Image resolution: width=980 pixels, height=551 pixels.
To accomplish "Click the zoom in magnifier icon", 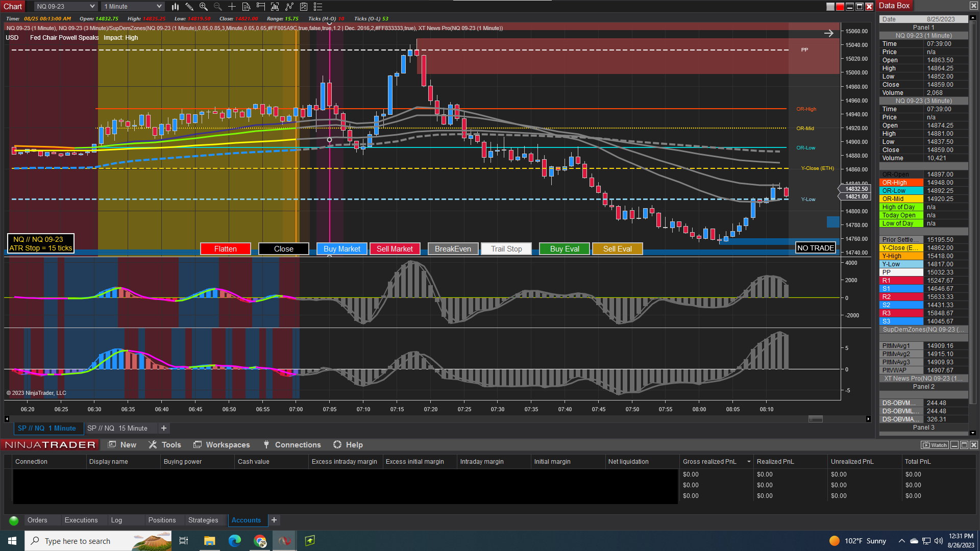I will (x=204, y=7).
